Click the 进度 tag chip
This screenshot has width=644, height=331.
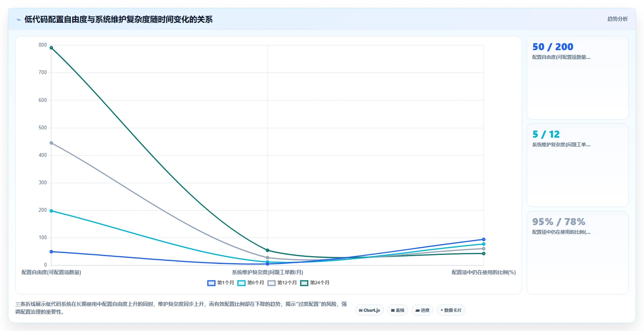[x=422, y=310]
